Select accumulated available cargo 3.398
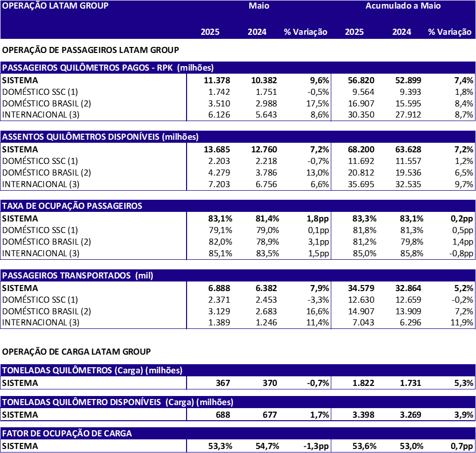This screenshot has height=453, width=476. click(x=364, y=415)
